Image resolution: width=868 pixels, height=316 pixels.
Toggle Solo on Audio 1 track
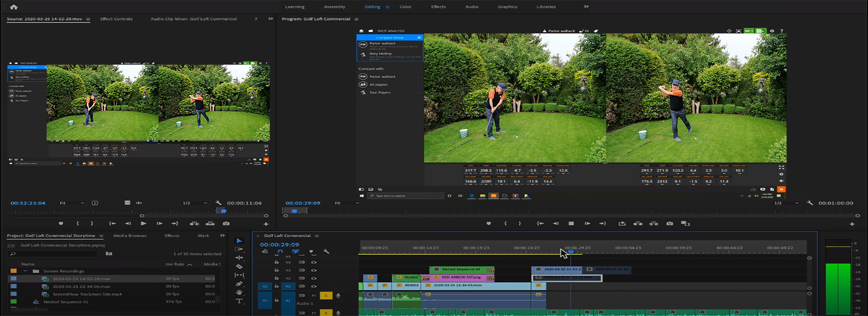pyautogui.click(x=325, y=296)
